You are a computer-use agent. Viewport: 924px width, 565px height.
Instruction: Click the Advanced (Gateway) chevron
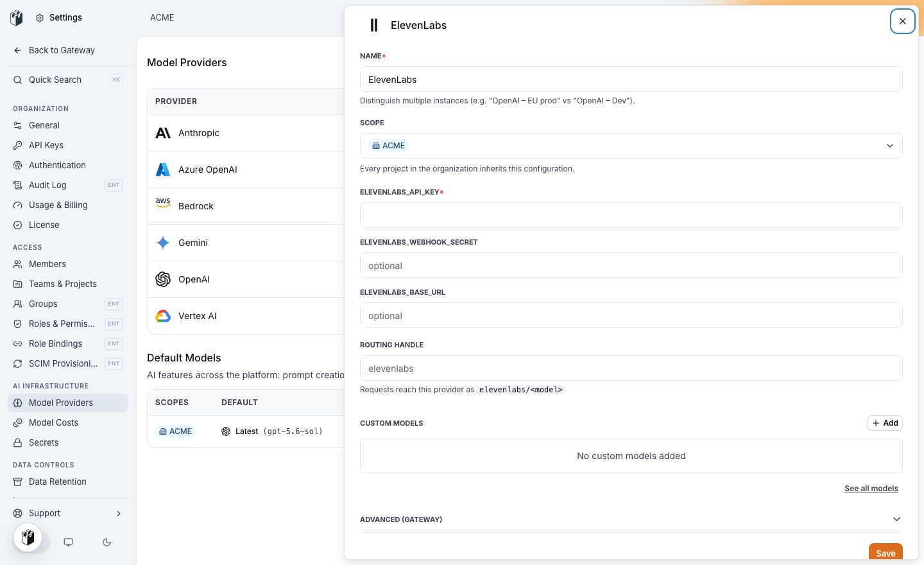pos(897,519)
